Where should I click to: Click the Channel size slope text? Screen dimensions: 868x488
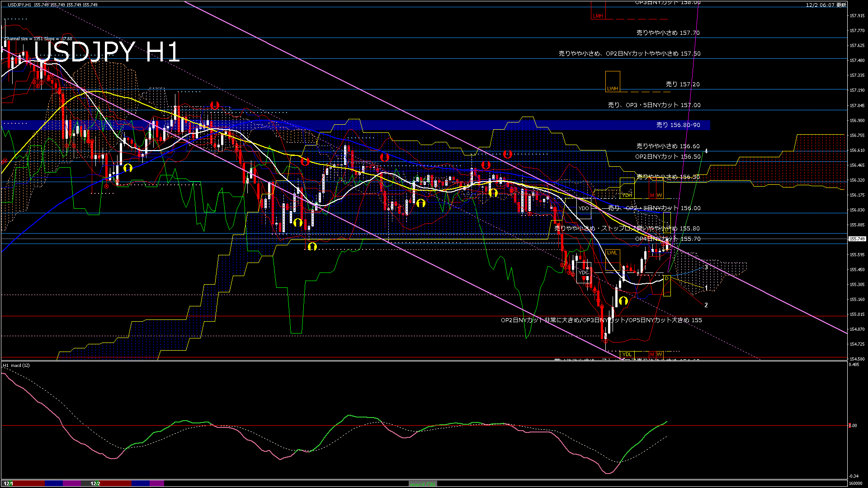(x=38, y=39)
